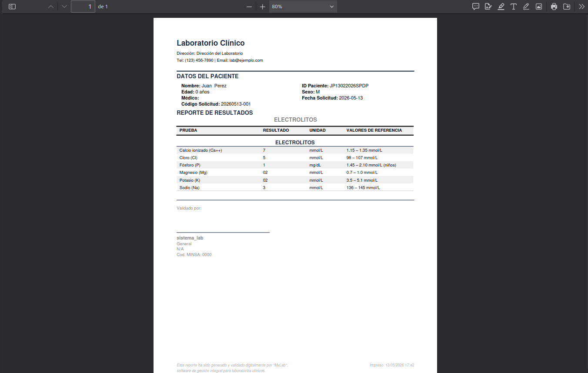Click 'UNIDAD' column header
Screen dimensions: 588x373
click(317, 130)
